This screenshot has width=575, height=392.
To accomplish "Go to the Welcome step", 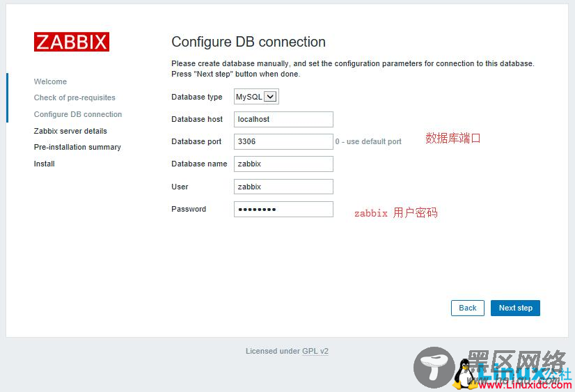I will [50, 81].
